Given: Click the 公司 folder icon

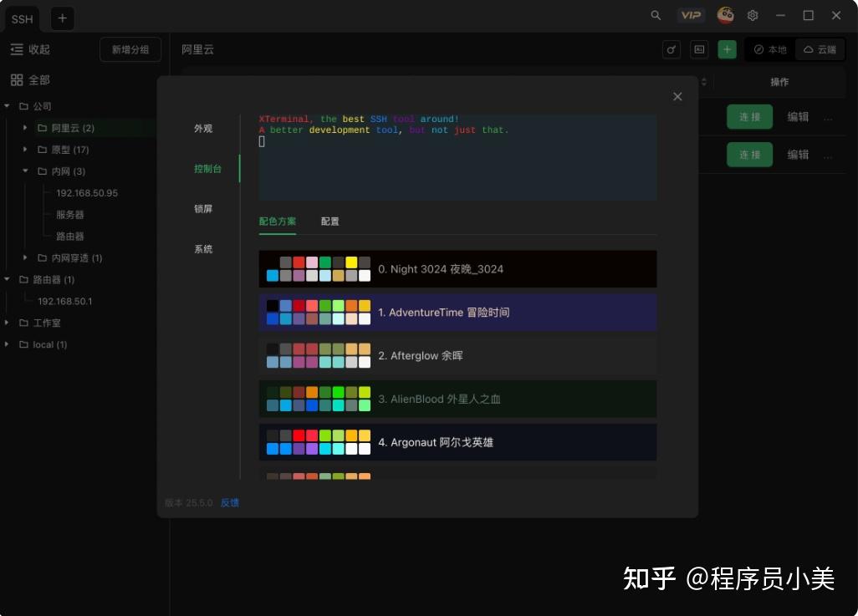Looking at the screenshot, I should (23, 106).
